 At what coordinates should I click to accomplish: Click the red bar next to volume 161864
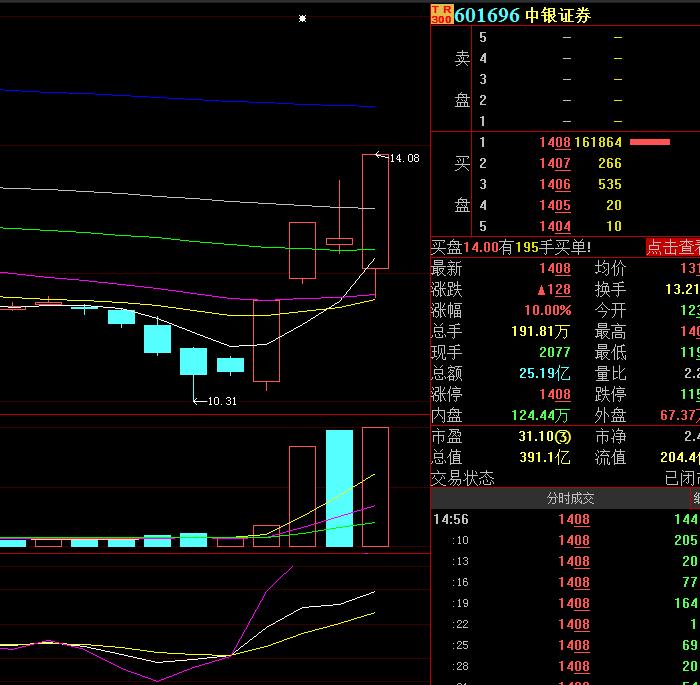click(x=649, y=142)
